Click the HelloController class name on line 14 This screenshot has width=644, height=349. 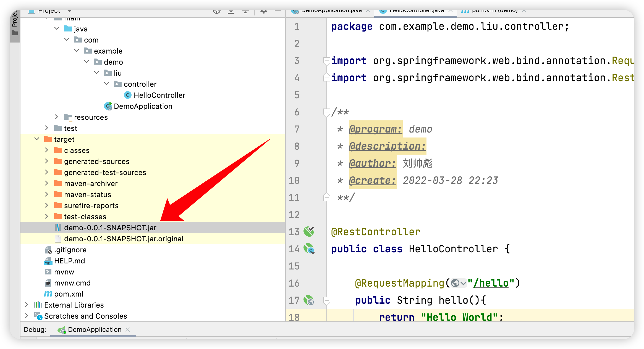pos(453,249)
